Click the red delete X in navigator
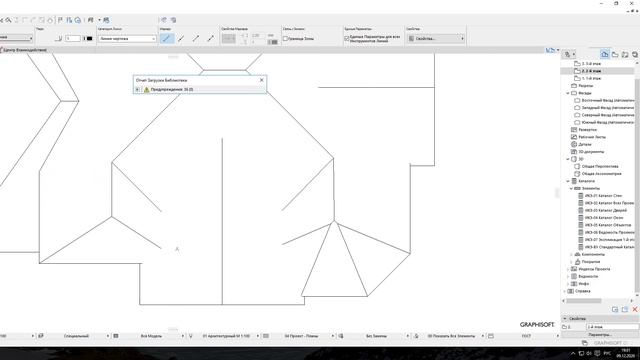Screen dimensions: 640x360 click(635, 309)
